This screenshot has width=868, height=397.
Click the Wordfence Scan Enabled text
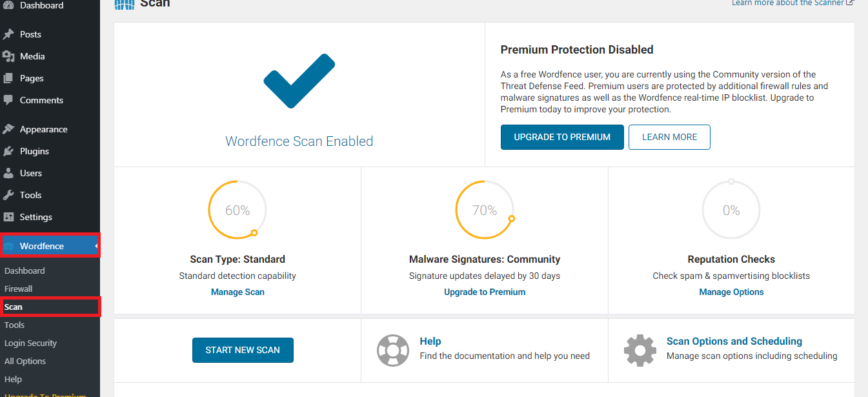[299, 141]
